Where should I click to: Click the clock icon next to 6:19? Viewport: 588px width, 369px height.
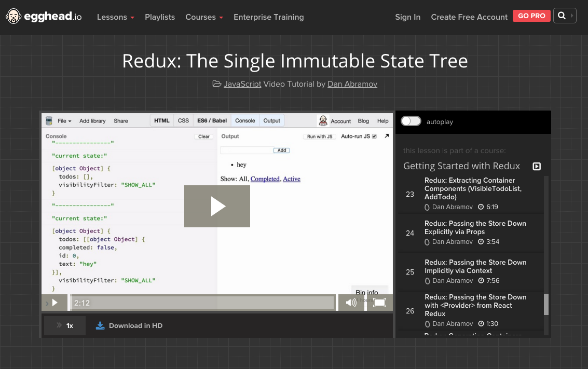(x=481, y=207)
